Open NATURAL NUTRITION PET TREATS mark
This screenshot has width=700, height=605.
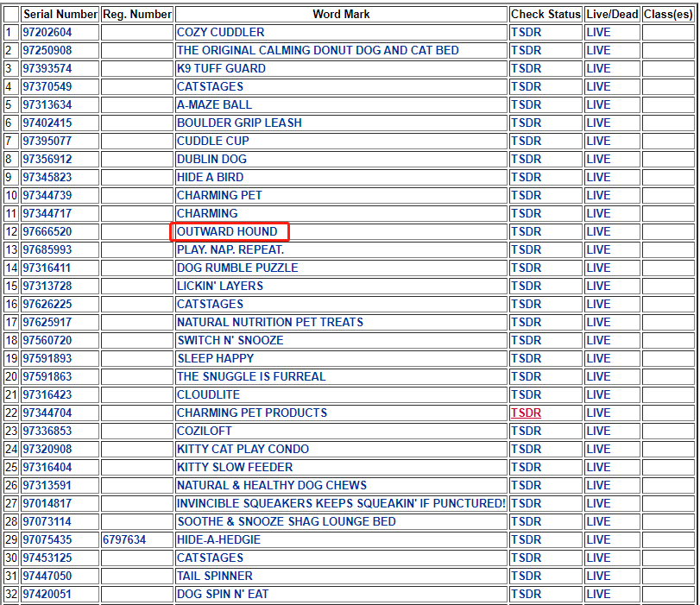pos(270,323)
